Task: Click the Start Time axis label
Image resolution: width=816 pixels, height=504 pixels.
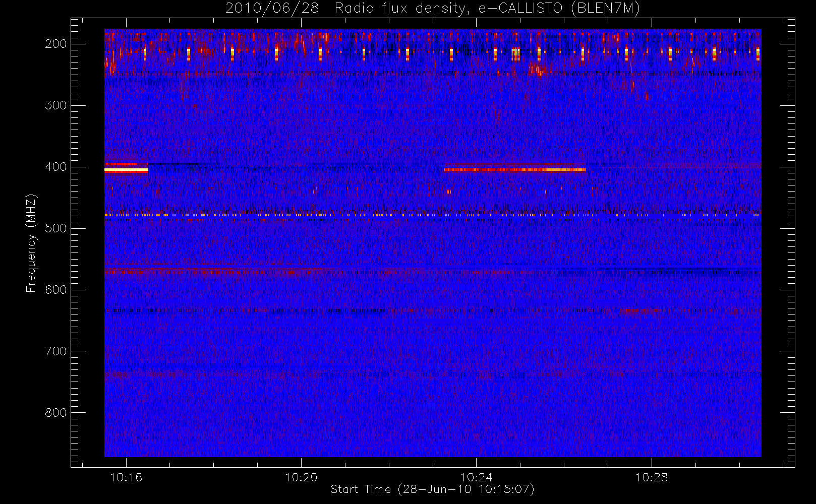Action: pos(432,489)
